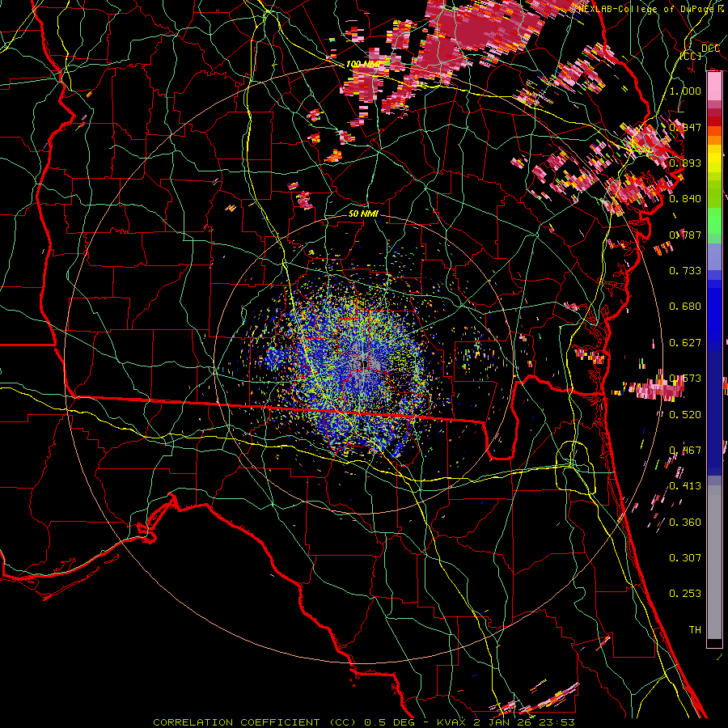Select the 0.360 legend value

(685, 523)
